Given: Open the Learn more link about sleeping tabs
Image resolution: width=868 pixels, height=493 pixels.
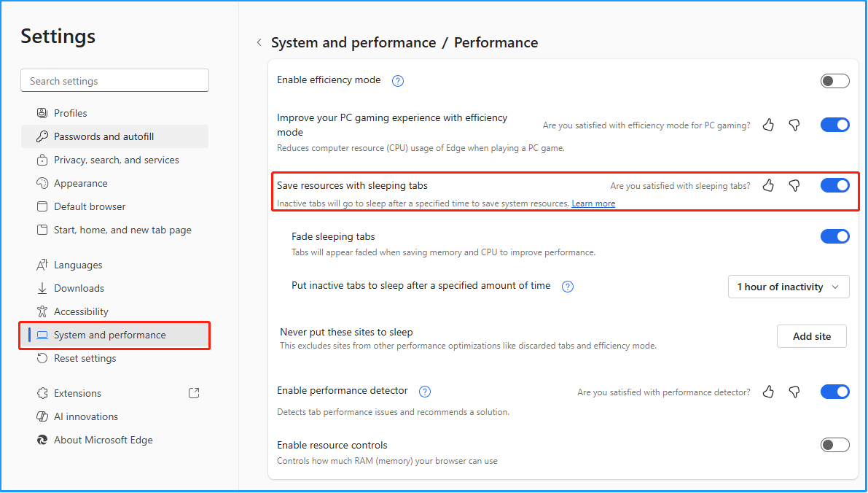Looking at the screenshot, I should [x=593, y=203].
